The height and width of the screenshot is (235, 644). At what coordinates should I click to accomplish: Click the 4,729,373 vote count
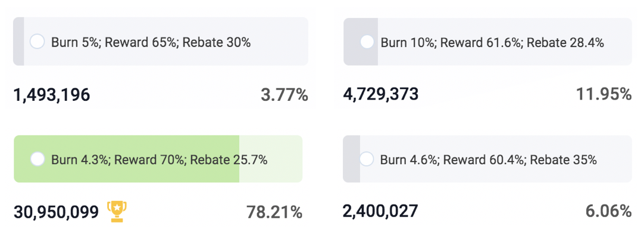(381, 94)
